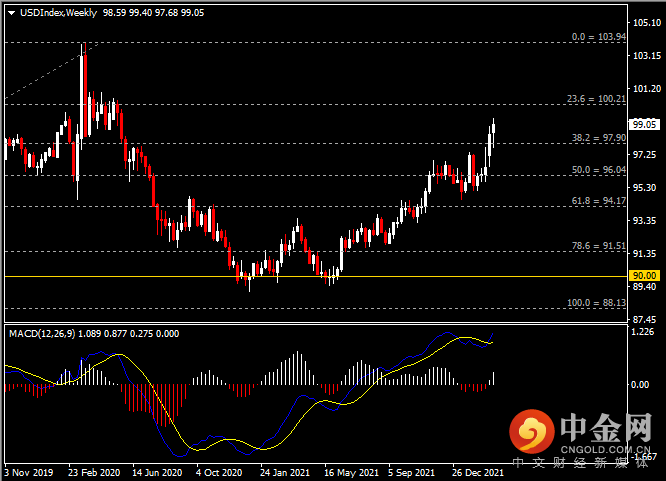Click date label 16 May 2021

pyautogui.click(x=351, y=473)
